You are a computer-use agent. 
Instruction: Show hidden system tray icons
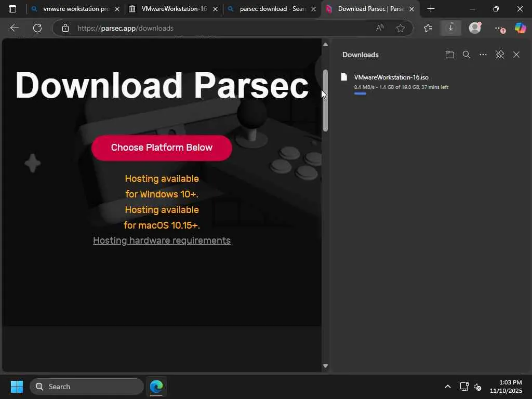click(448, 387)
